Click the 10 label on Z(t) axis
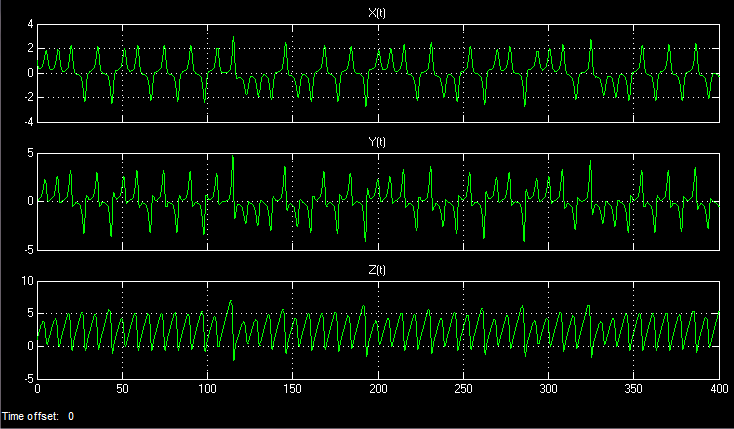Image resolution: width=734 pixels, height=429 pixels. tap(28, 281)
